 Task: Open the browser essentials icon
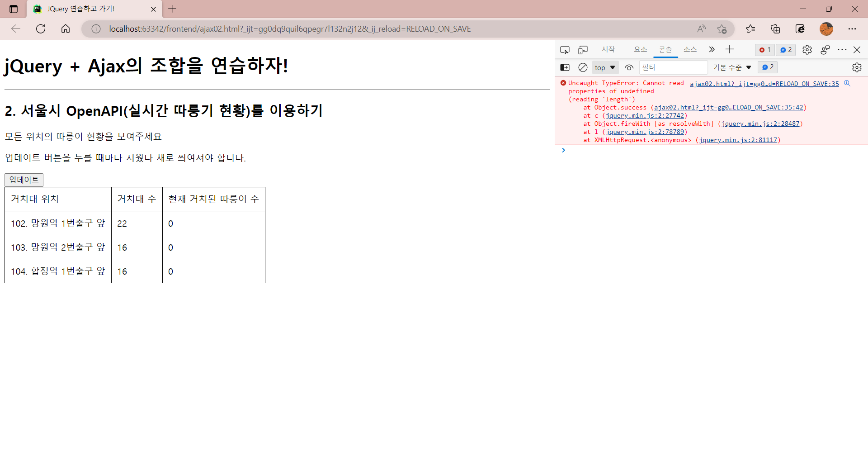pyautogui.click(x=800, y=29)
